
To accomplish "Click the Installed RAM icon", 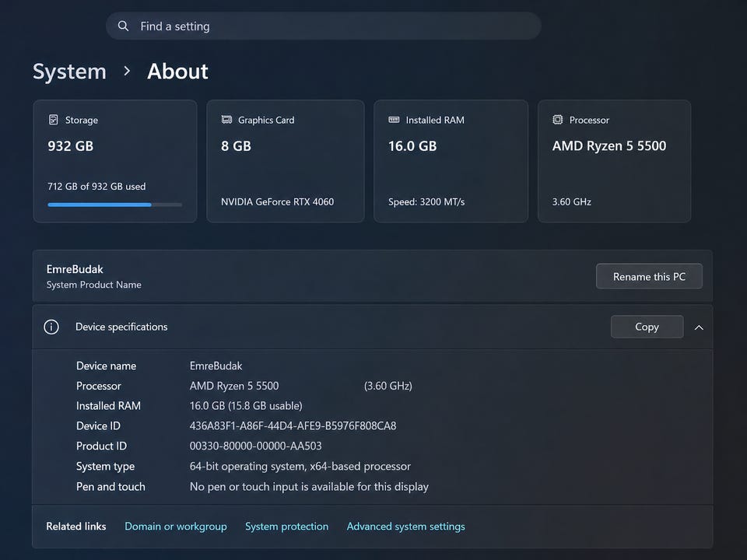I will [x=394, y=120].
